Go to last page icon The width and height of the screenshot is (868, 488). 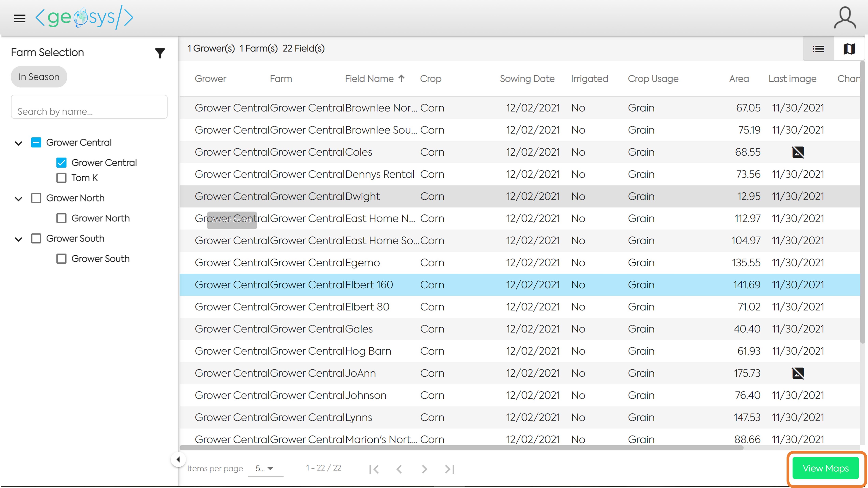tap(450, 469)
